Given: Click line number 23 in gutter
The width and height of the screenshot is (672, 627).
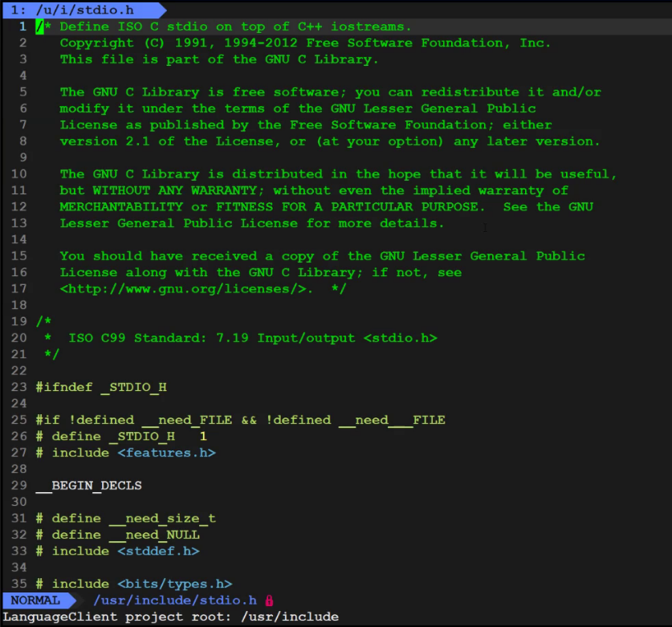Looking at the screenshot, I should point(18,387).
